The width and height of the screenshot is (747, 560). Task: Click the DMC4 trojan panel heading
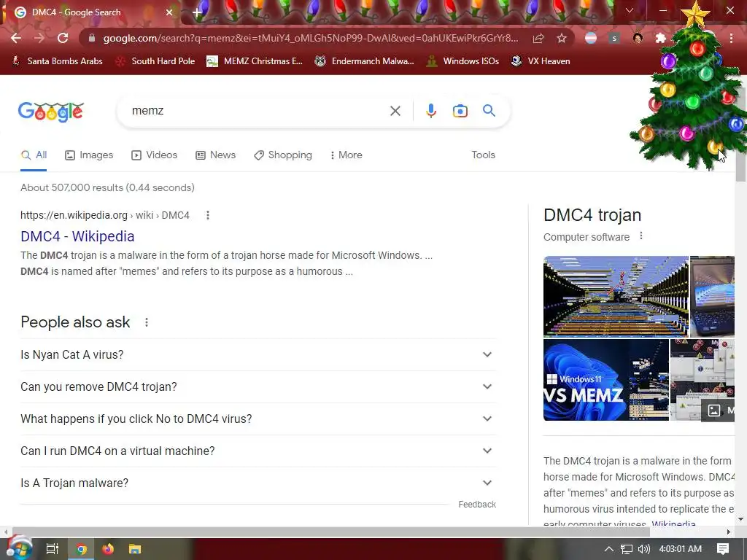[x=592, y=215]
